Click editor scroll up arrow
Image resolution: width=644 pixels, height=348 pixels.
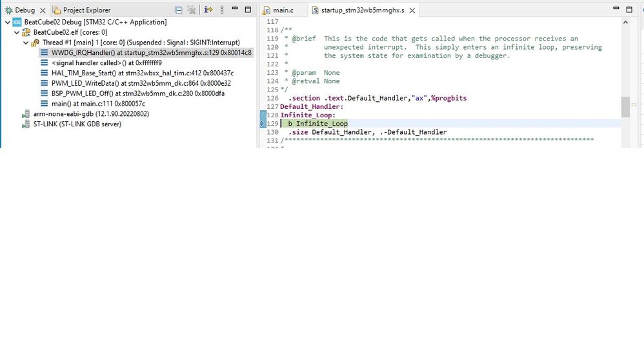click(x=625, y=23)
